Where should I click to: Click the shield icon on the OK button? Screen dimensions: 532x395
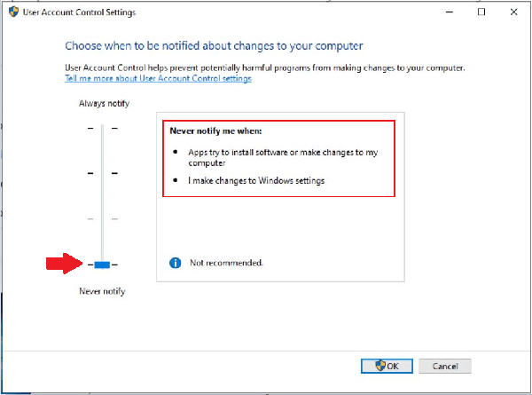[x=381, y=366]
